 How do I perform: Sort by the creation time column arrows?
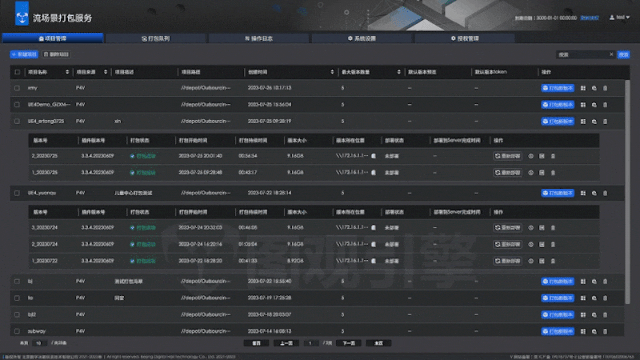click(x=332, y=72)
